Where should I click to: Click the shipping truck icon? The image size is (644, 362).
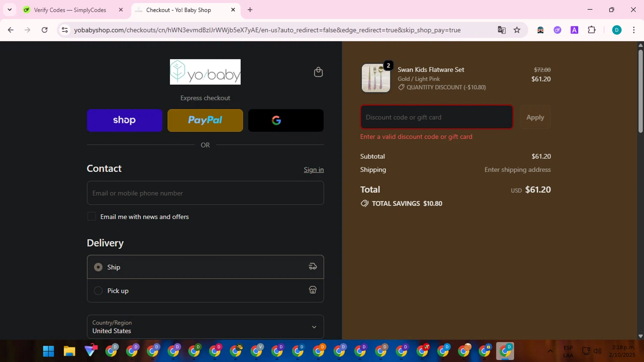point(313,267)
